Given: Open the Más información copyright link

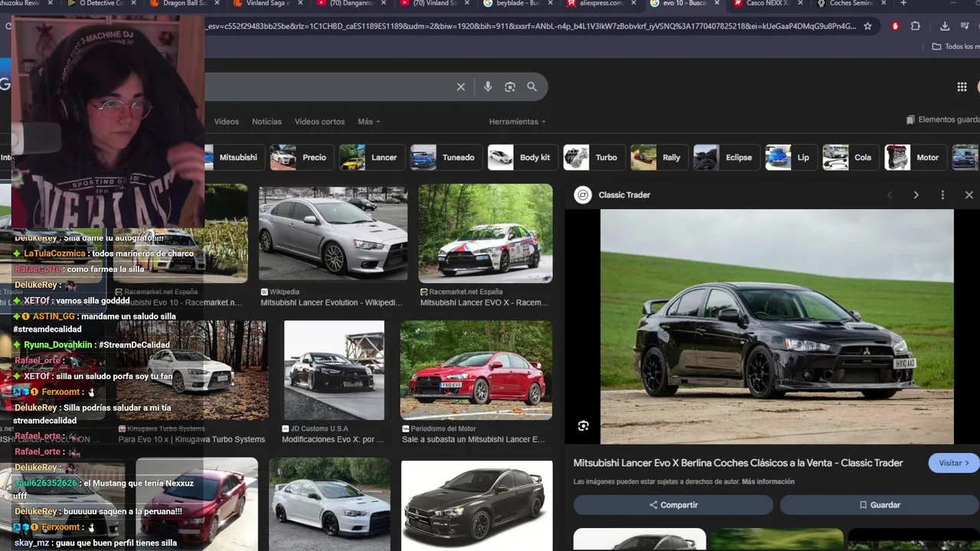Looking at the screenshot, I should click(x=768, y=482).
